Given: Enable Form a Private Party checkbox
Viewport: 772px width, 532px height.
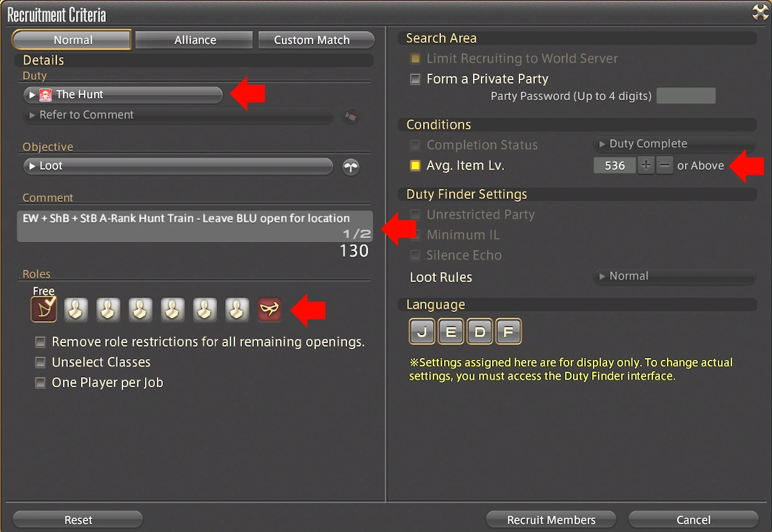Looking at the screenshot, I should [416, 80].
